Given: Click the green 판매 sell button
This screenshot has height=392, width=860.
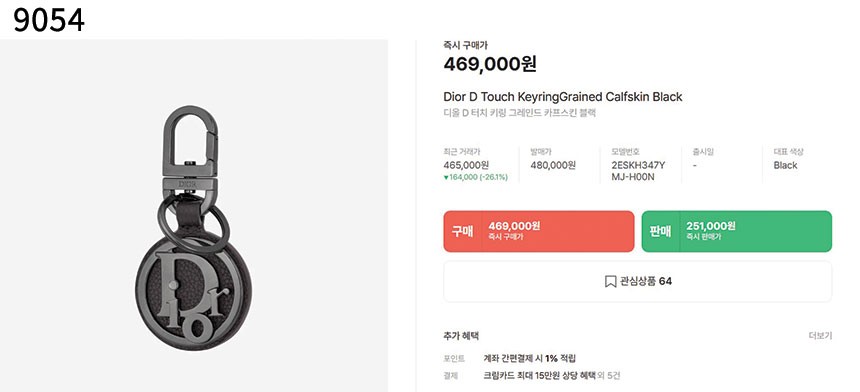Looking at the screenshot, I should [737, 231].
